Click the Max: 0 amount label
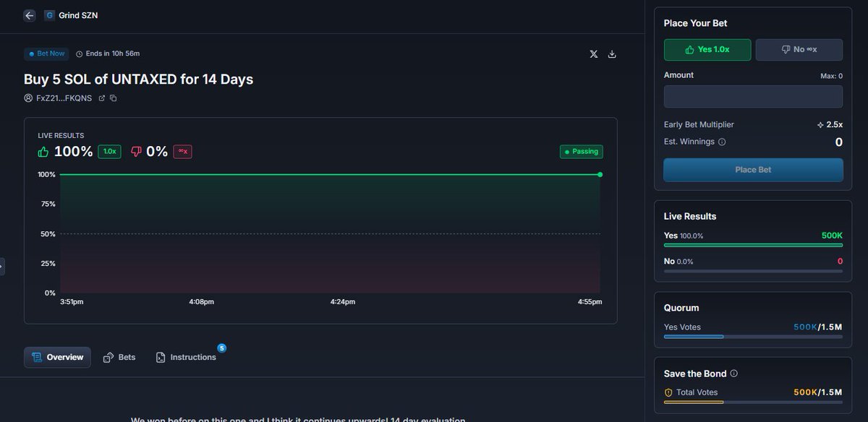 click(831, 76)
